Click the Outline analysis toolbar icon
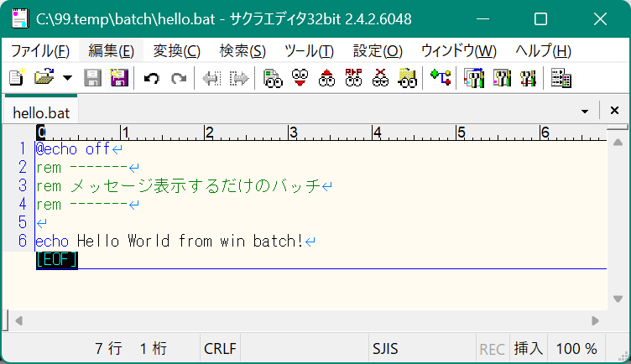631x364 pixels. click(x=441, y=79)
